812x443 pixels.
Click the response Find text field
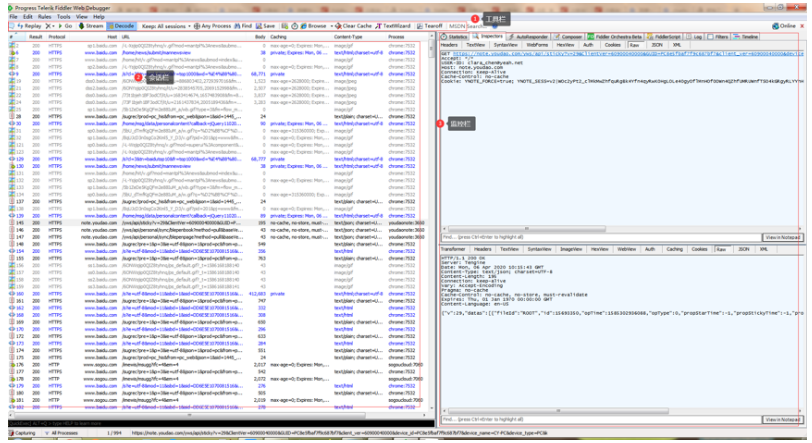(601, 420)
